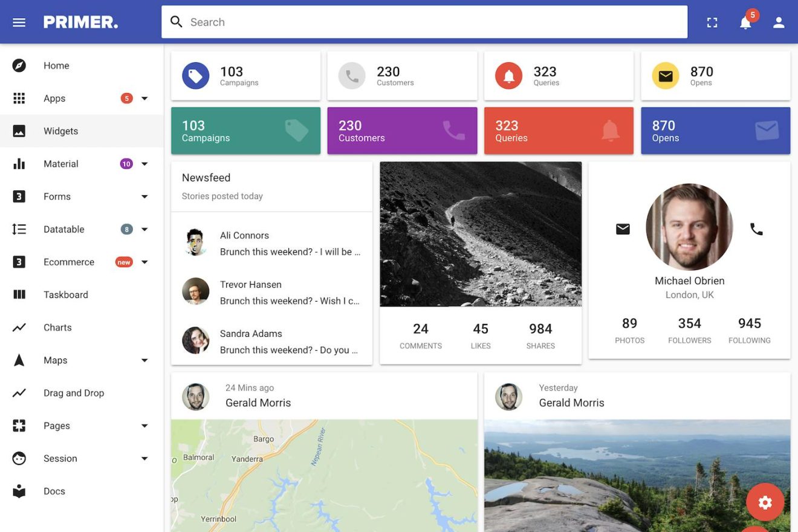The image size is (798, 532).
Task: Click Ali Connors newsfeed avatar
Action: 195,242
